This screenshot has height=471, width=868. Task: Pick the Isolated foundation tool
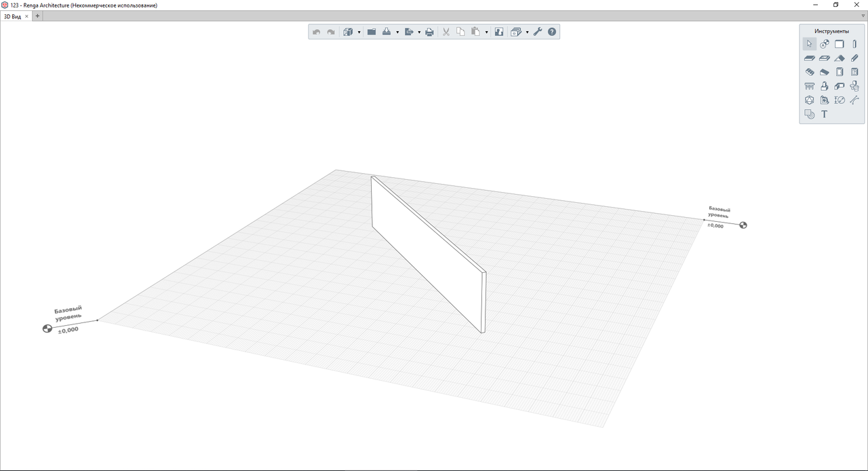pyautogui.click(x=825, y=86)
